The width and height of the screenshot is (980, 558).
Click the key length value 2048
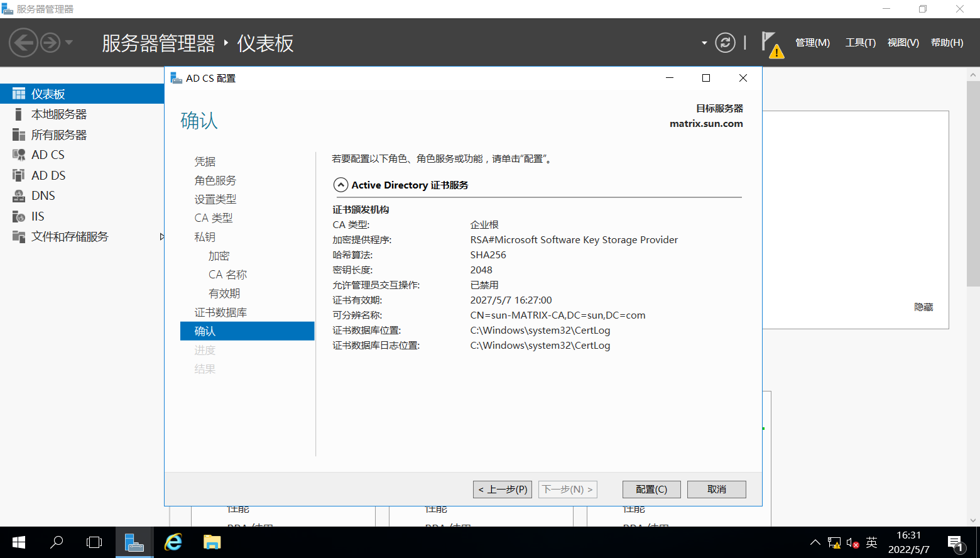coord(481,270)
